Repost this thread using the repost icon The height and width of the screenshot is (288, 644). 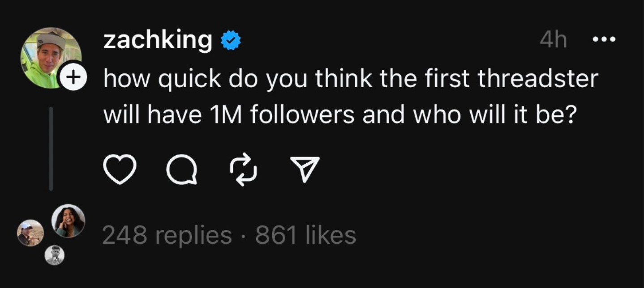[244, 169]
